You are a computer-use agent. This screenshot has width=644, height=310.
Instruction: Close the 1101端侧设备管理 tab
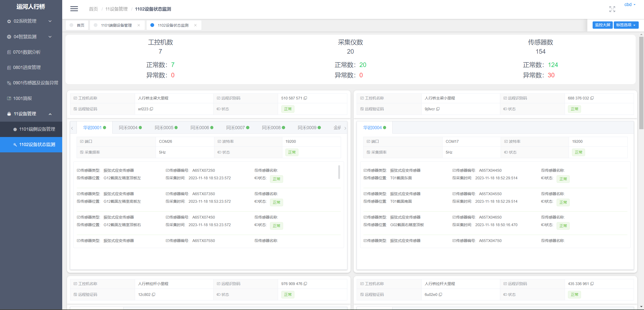[139, 25]
